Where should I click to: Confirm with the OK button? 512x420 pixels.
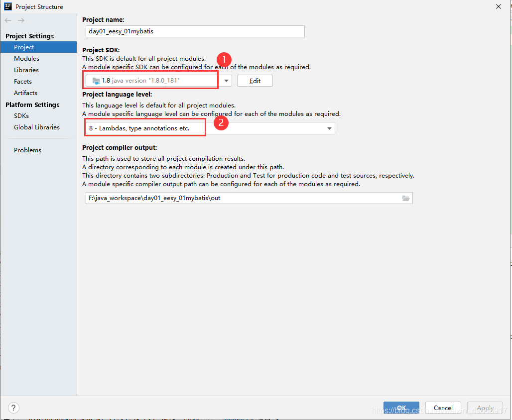pos(401,408)
